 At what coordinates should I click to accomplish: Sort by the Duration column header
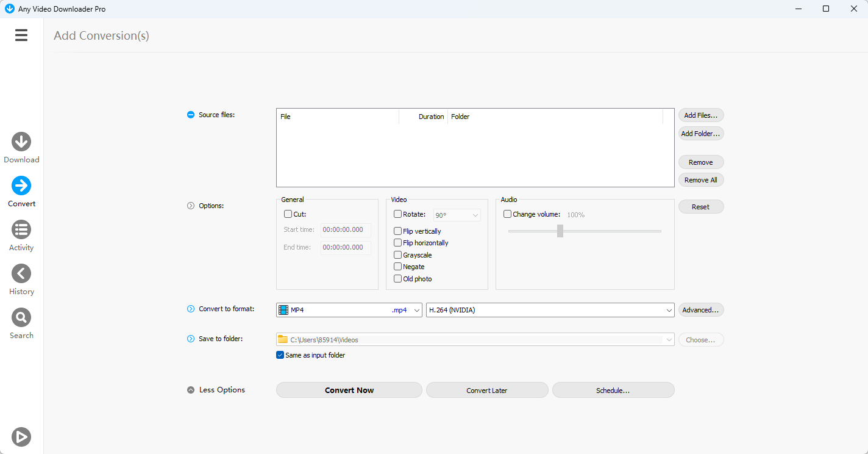(x=424, y=117)
